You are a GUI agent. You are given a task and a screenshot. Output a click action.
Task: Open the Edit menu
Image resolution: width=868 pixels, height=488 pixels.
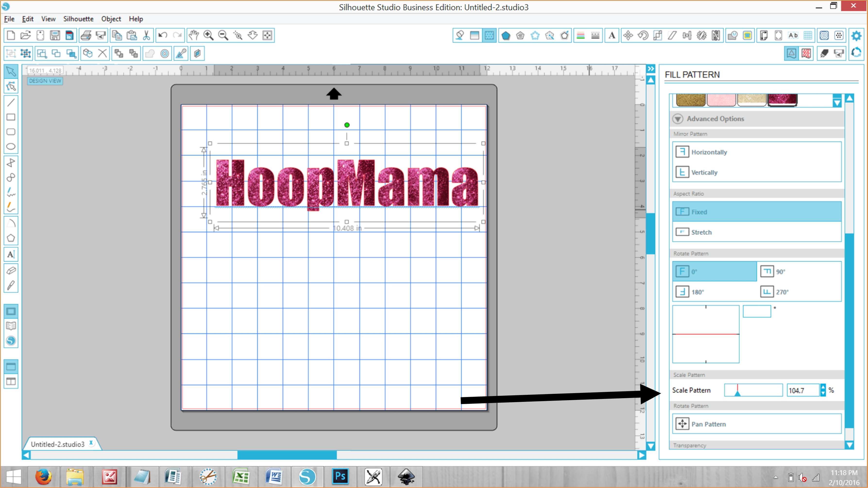[28, 19]
